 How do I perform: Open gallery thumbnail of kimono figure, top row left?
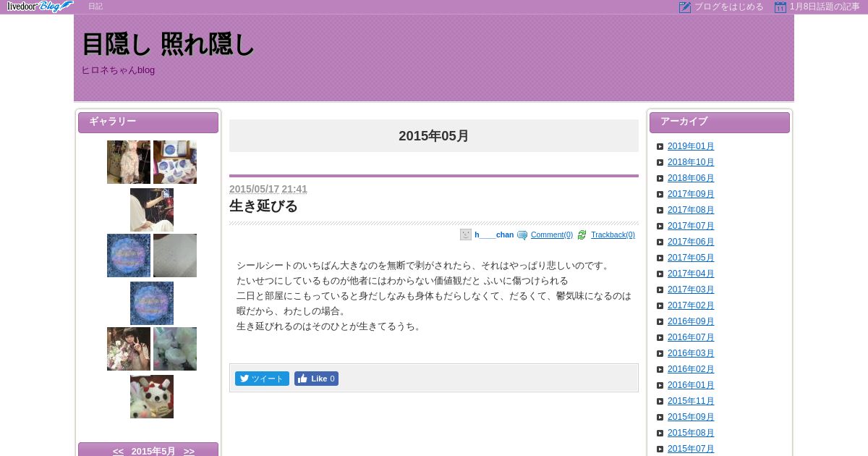tap(129, 162)
